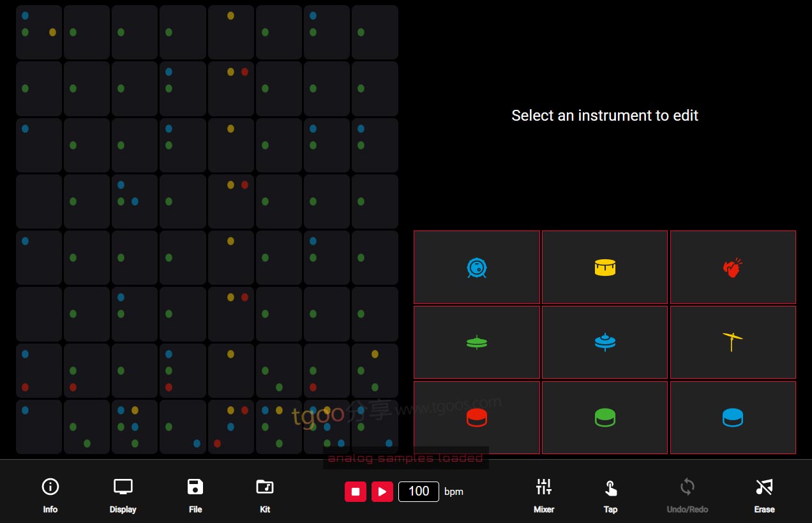Click the bpm tempo input field
This screenshot has width=812, height=523.
(418, 491)
